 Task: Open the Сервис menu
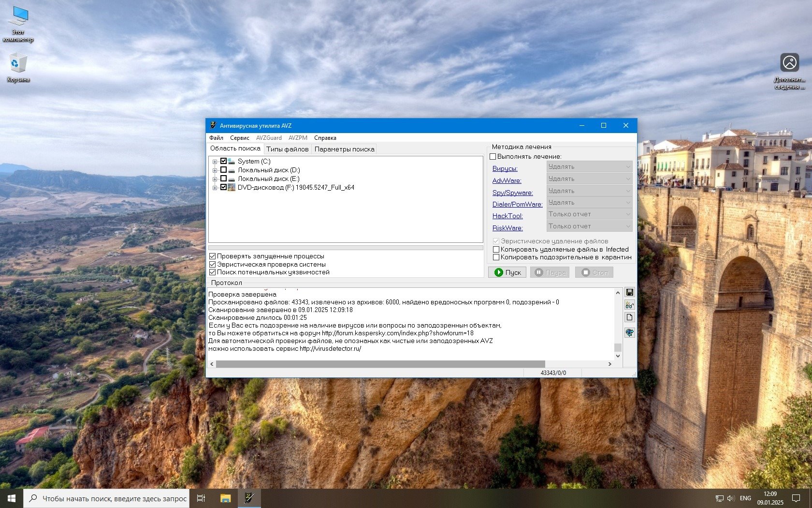point(240,138)
